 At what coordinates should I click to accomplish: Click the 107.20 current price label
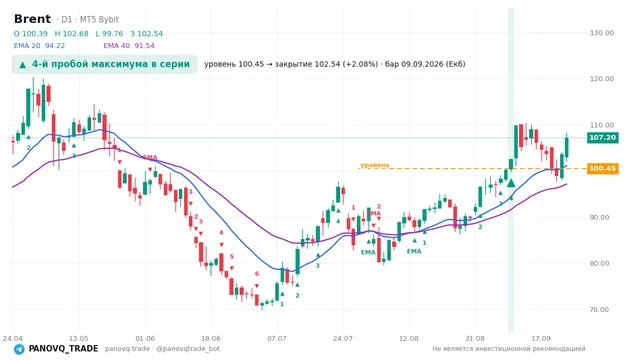pyautogui.click(x=602, y=138)
